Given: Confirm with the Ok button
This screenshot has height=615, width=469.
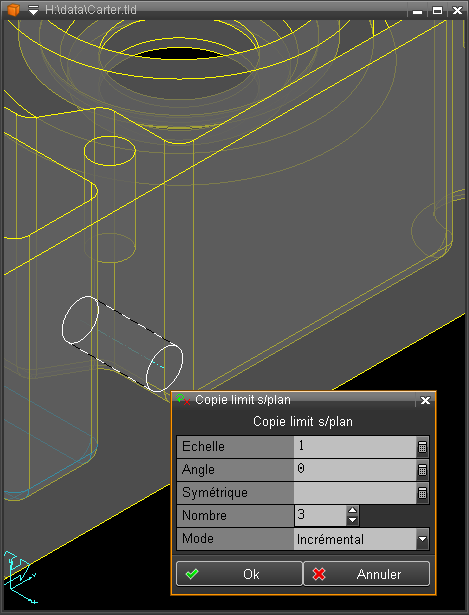Looking at the screenshot, I should coord(239,574).
